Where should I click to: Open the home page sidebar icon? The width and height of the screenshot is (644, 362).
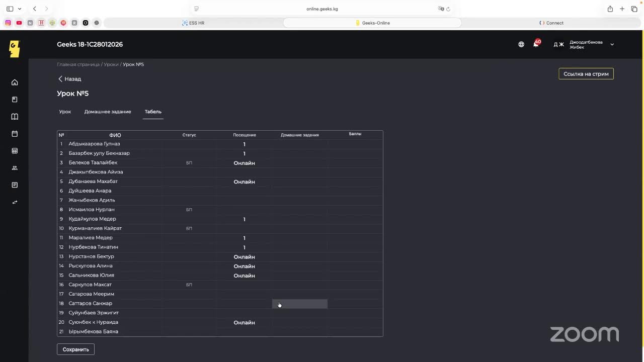15,82
